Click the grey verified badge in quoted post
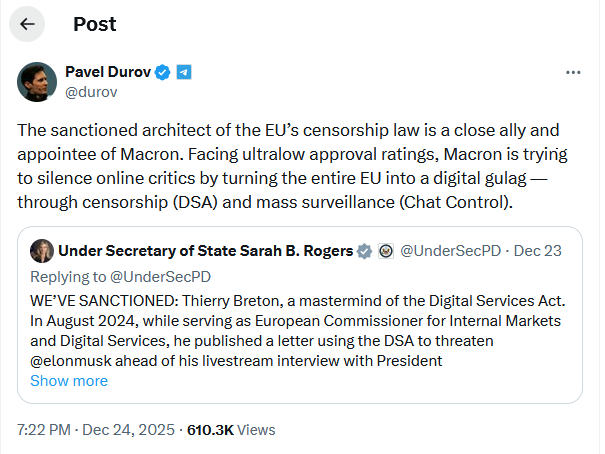The width and height of the screenshot is (605, 454). (x=365, y=251)
